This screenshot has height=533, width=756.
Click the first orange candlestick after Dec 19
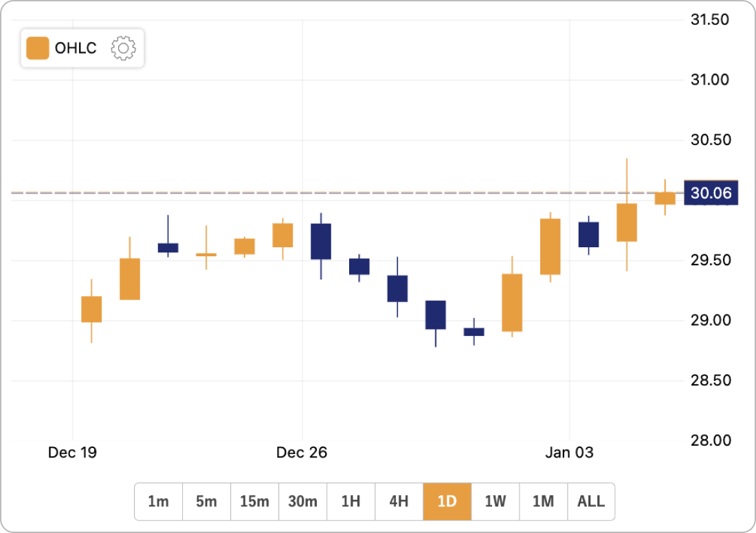(91, 309)
